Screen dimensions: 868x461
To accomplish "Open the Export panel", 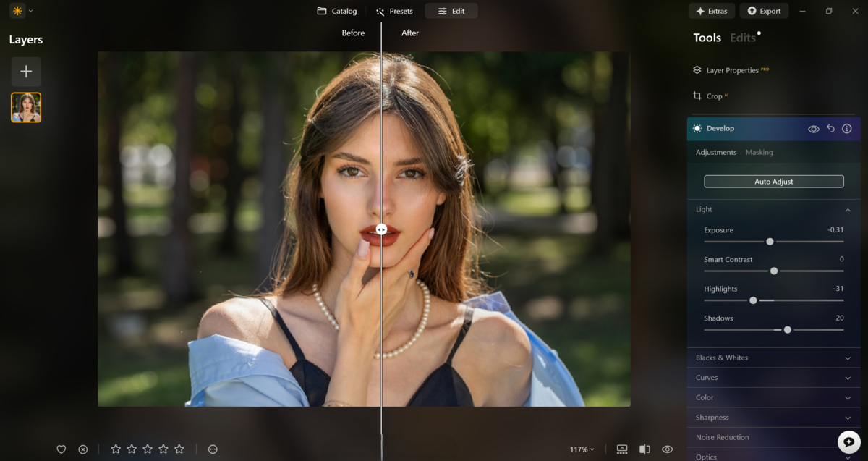I will click(764, 11).
